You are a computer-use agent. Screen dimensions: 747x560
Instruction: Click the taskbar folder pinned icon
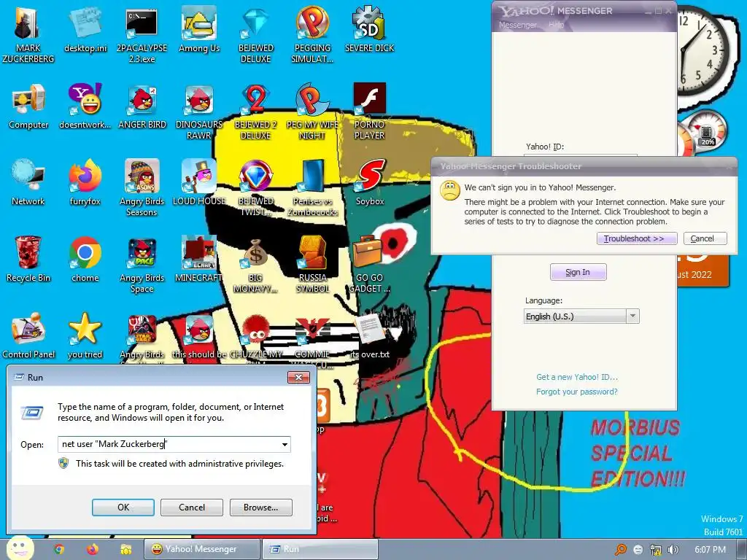tap(125, 549)
